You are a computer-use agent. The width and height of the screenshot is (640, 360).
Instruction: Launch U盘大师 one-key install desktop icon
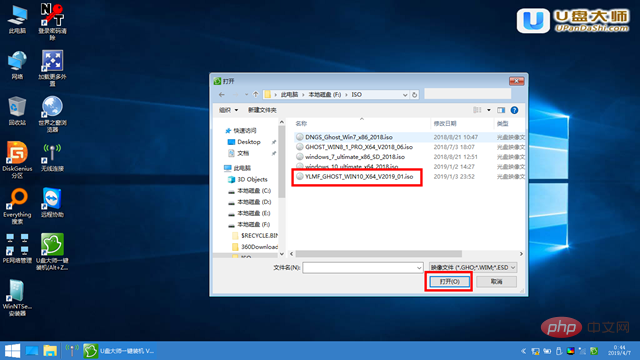click(x=52, y=252)
